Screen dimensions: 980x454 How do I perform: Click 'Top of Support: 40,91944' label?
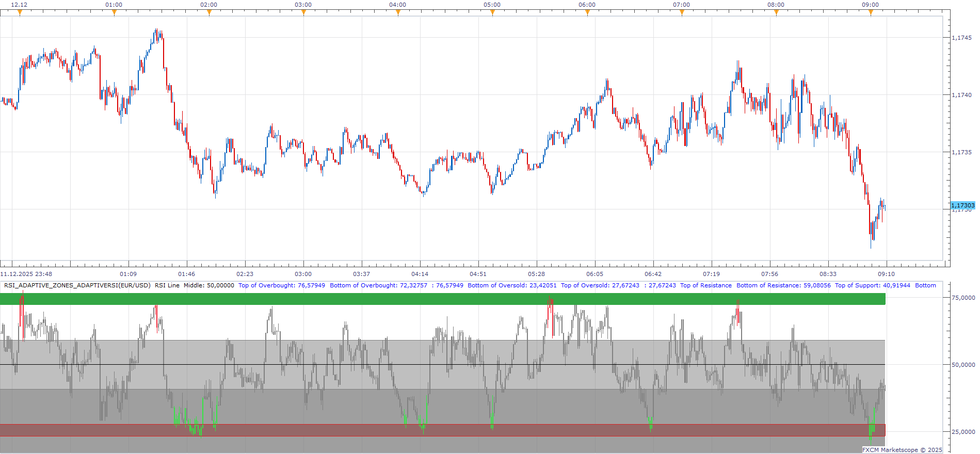tap(873, 285)
